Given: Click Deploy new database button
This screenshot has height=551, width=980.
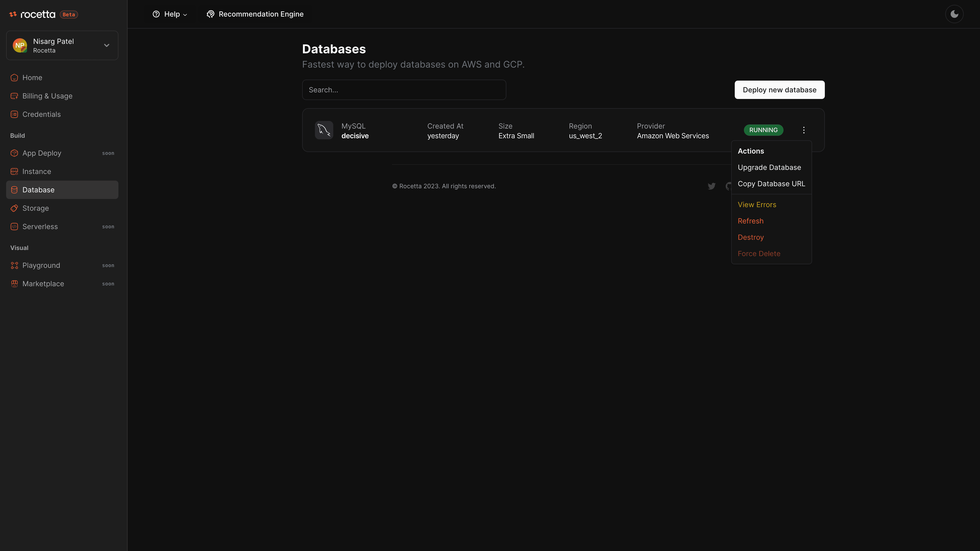Looking at the screenshot, I should tap(779, 90).
